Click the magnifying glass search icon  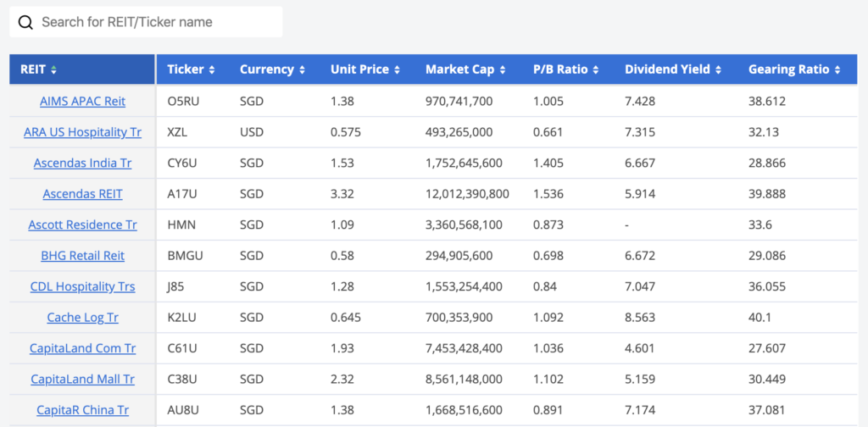pos(25,22)
